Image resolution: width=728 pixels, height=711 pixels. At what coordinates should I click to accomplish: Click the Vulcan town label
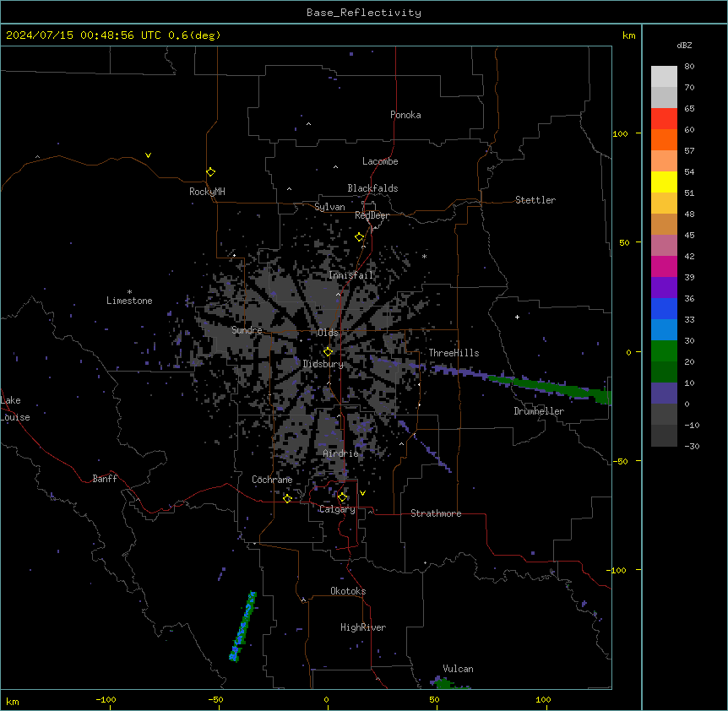(x=459, y=669)
